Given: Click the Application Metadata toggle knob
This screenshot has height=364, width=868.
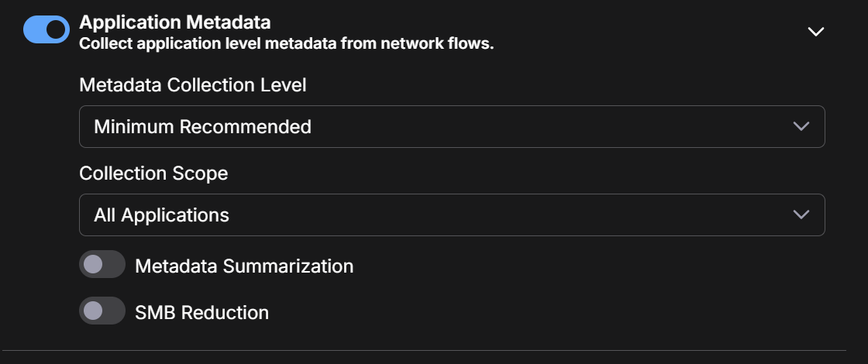Looking at the screenshot, I should tap(57, 30).
